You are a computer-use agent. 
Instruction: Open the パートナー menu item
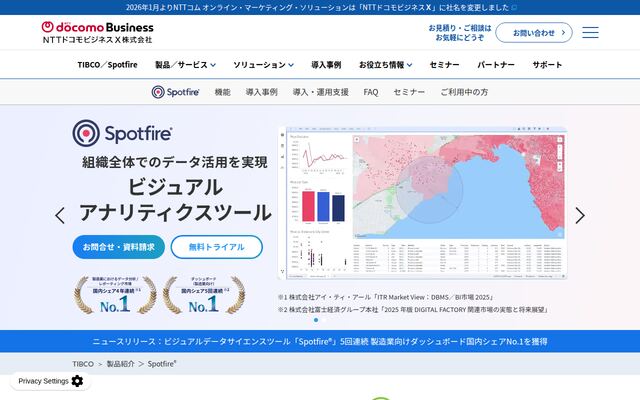point(496,64)
